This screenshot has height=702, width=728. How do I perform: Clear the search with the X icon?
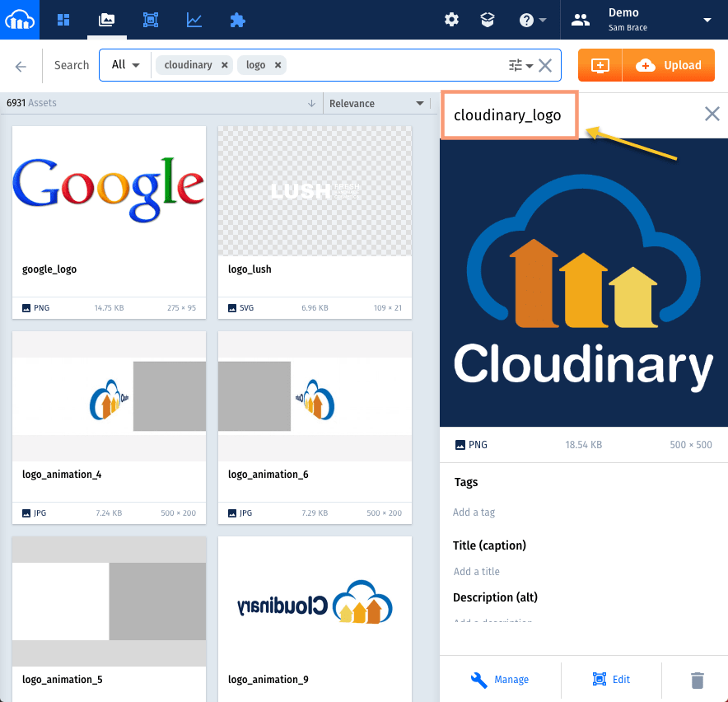pyautogui.click(x=544, y=65)
